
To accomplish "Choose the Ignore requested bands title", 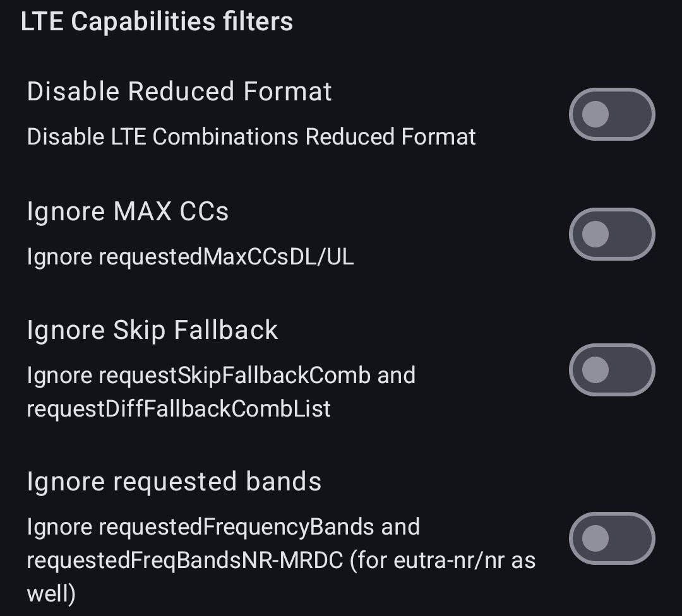I will pos(174,482).
